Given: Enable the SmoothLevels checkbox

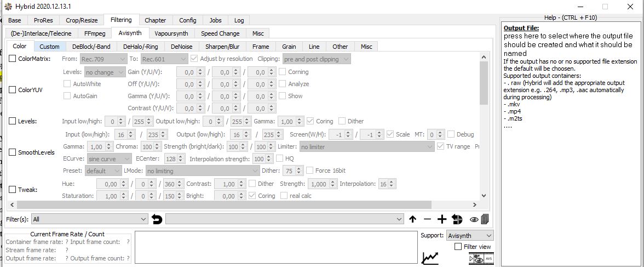Looking at the screenshot, I should click(13, 152).
